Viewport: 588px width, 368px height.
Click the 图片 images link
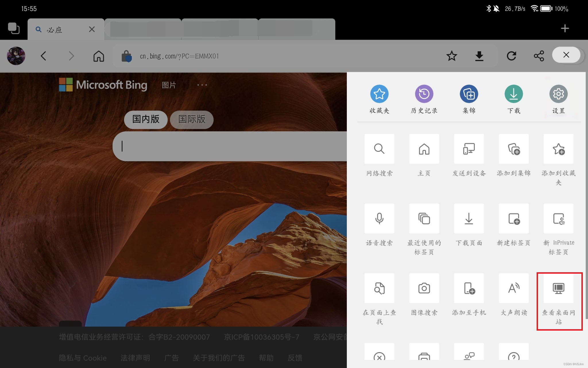tap(169, 85)
